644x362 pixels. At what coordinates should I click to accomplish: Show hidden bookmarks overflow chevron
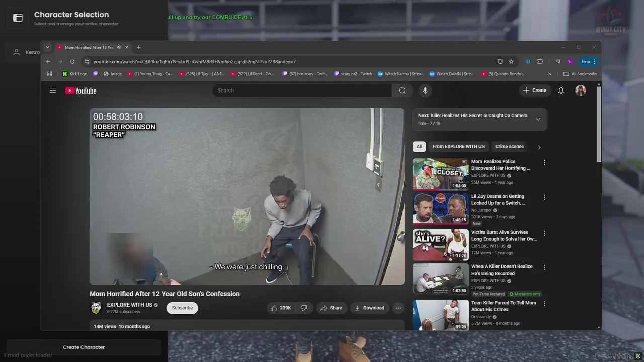point(550,74)
